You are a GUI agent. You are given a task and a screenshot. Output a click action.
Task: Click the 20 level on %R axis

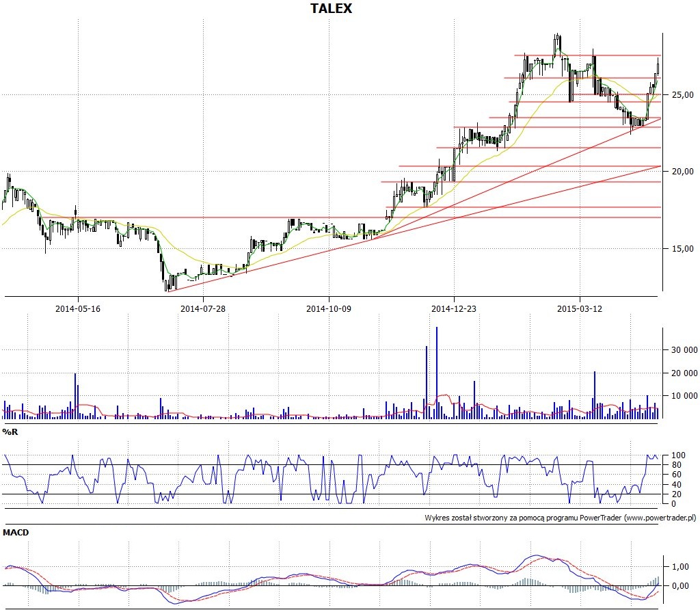677,494
